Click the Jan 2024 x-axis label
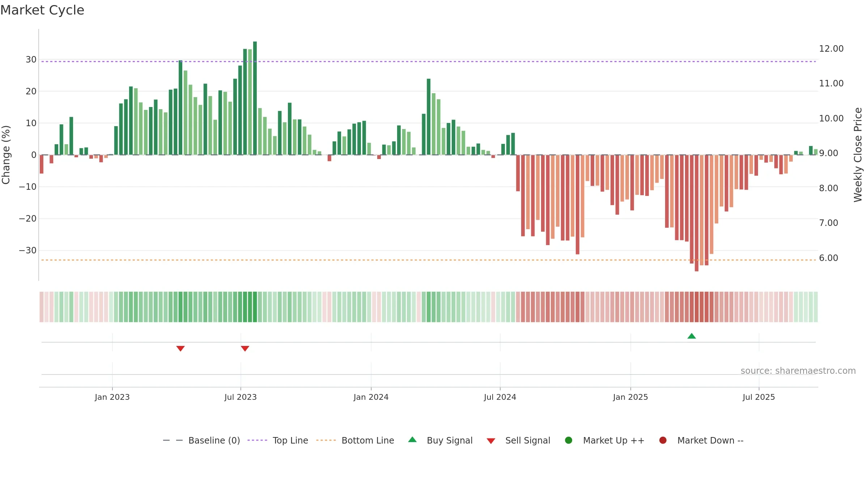 click(x=371, y=397)
